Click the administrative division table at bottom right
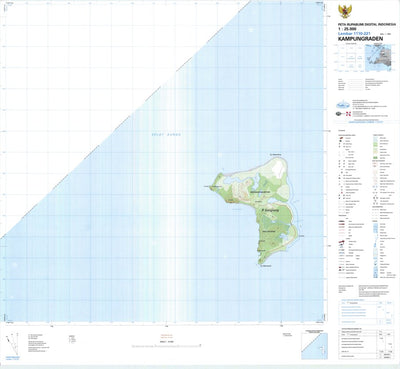400x369 pixels. pyautogui.click(x=365, y=344)
